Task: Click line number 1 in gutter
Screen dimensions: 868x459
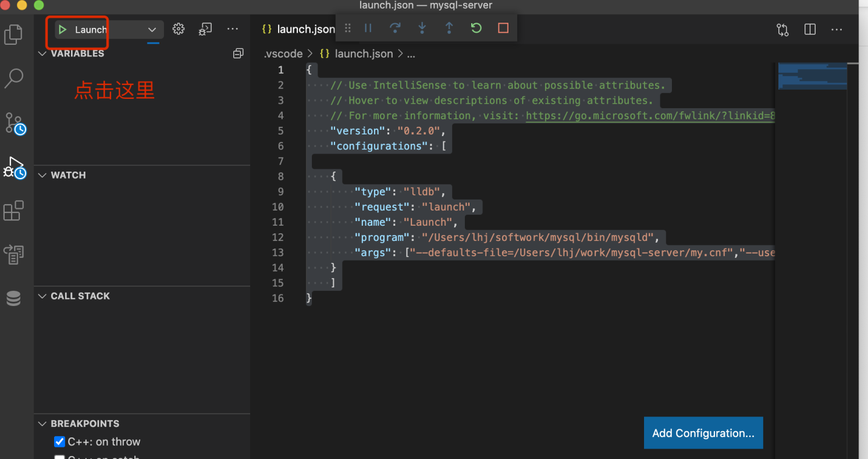Action: [281, 70]
